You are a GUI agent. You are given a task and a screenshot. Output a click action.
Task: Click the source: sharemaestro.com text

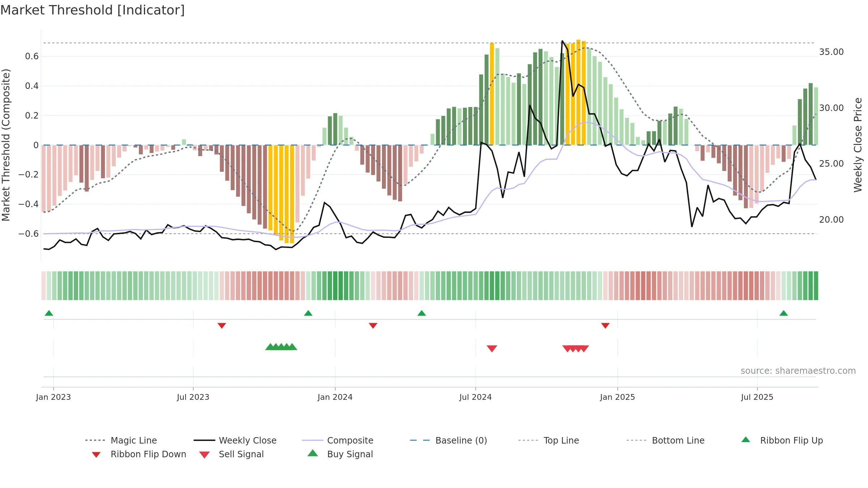[798, 371]
